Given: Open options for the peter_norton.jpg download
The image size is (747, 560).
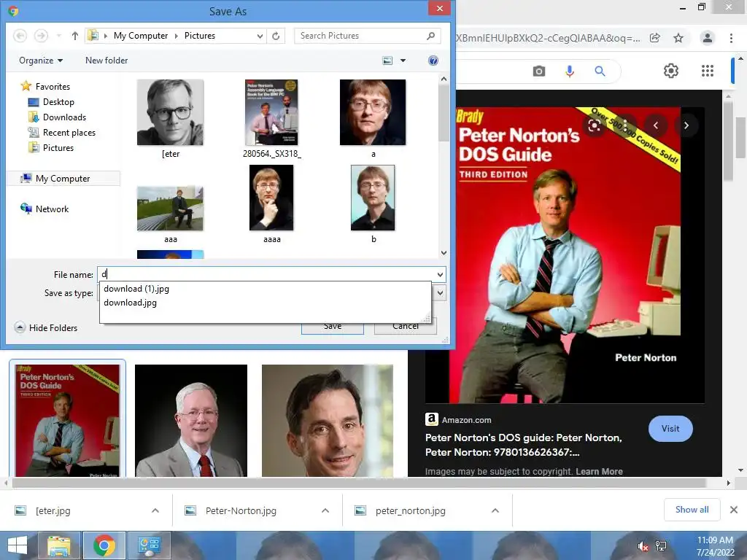Looking at the screenshot, I should (x=495, y=510).
